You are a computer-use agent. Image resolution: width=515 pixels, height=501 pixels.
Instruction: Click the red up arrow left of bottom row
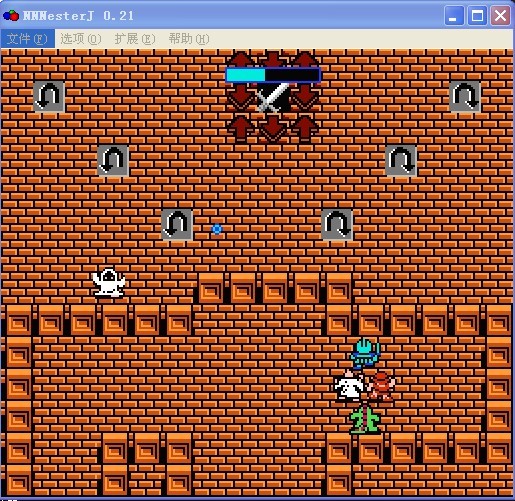(x=241, y=129)
